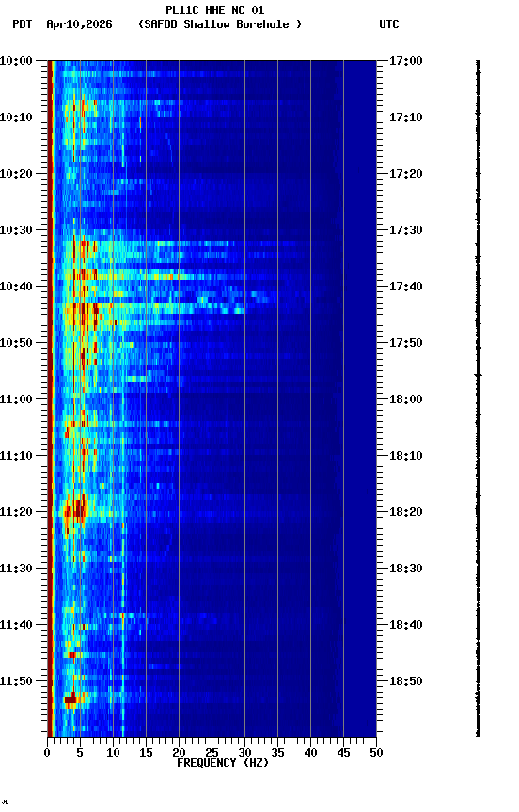This screenshot has height=812, width=519.
Task: Click the 11:30 PDT time label
Action: (x=16, y=569)
